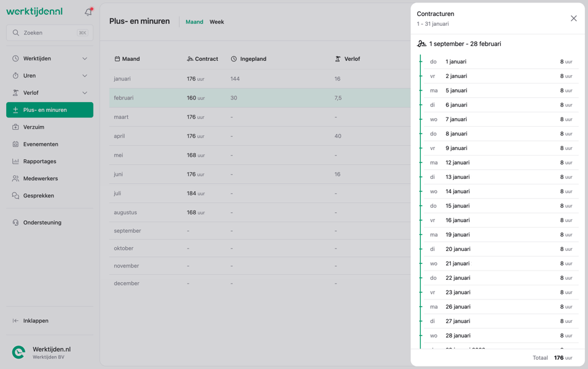Click the werktijden.nl logo
Image resolution: width=588 pixels, height=369 pixels.
[34, 12]
